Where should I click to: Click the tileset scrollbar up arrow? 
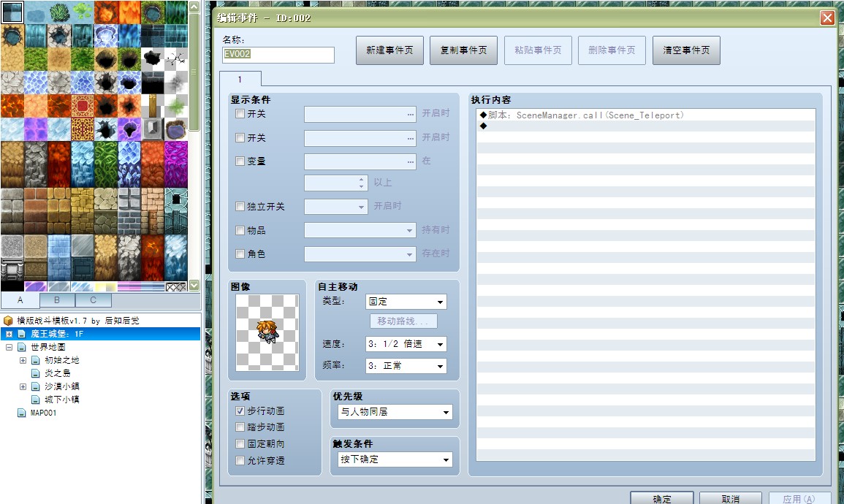click(194, 7)
